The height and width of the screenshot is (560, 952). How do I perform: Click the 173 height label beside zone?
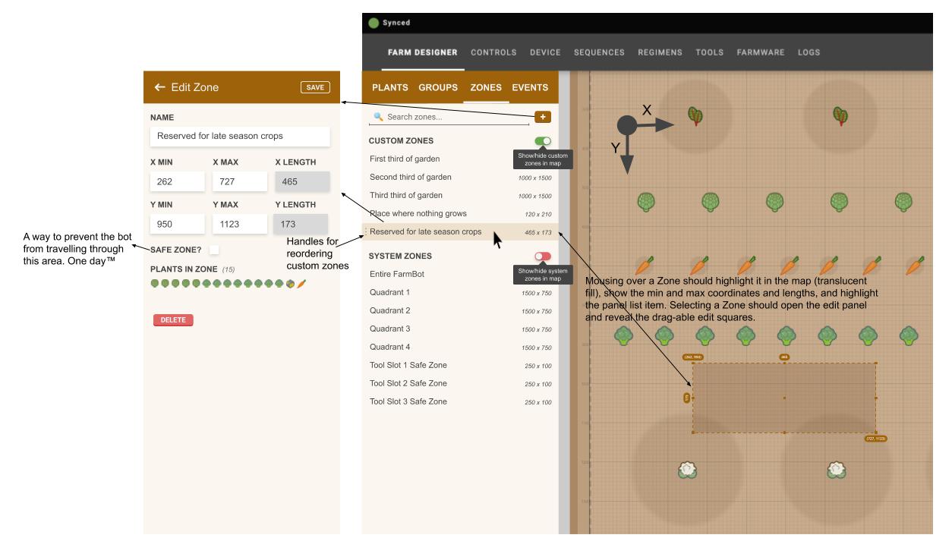tap(687, 398)
